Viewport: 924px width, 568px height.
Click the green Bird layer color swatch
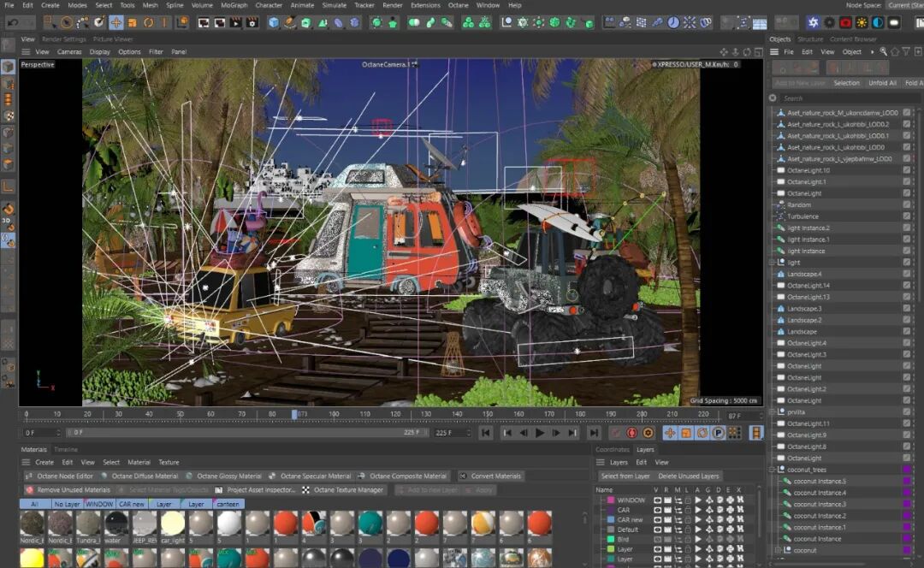[x=611, y=540]
